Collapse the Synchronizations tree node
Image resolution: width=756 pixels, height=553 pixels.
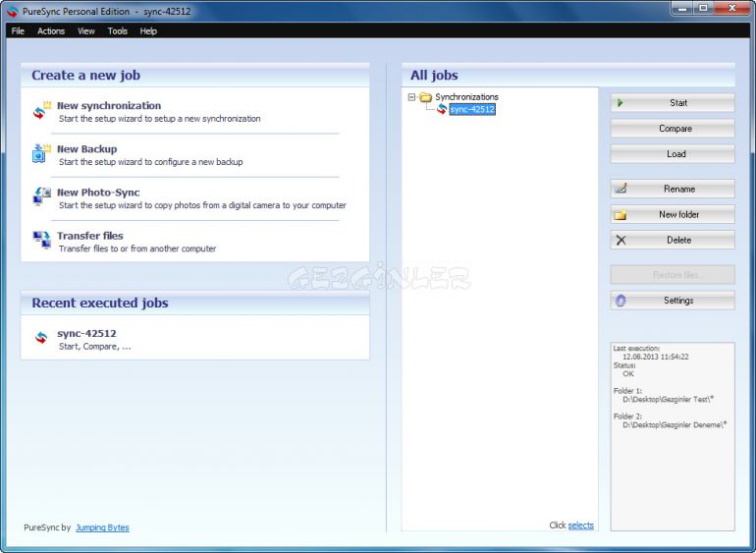click(411, 97)
